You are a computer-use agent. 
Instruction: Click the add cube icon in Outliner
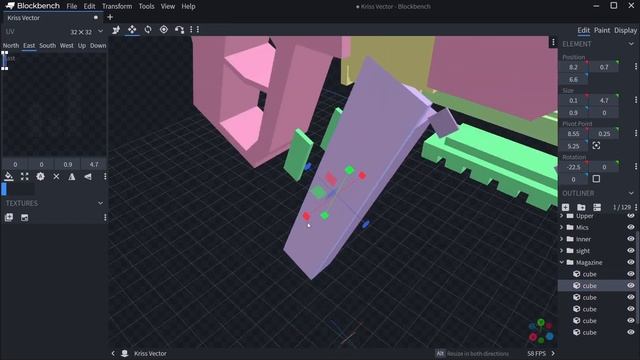[566, 207]
